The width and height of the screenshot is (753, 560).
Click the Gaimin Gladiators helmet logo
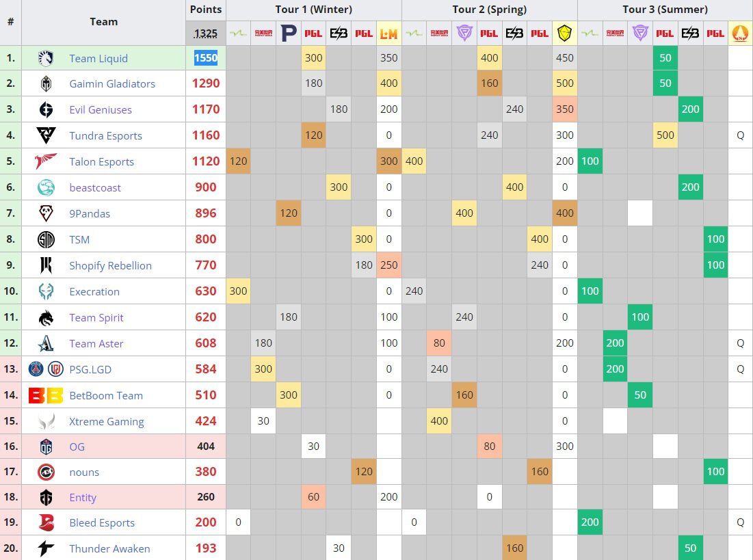[x=46, y=83]
